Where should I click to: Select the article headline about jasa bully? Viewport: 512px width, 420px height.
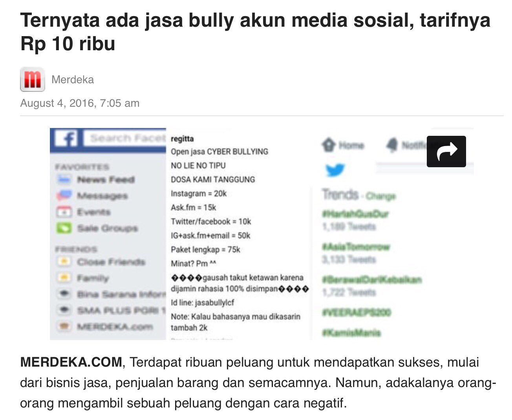255,31
